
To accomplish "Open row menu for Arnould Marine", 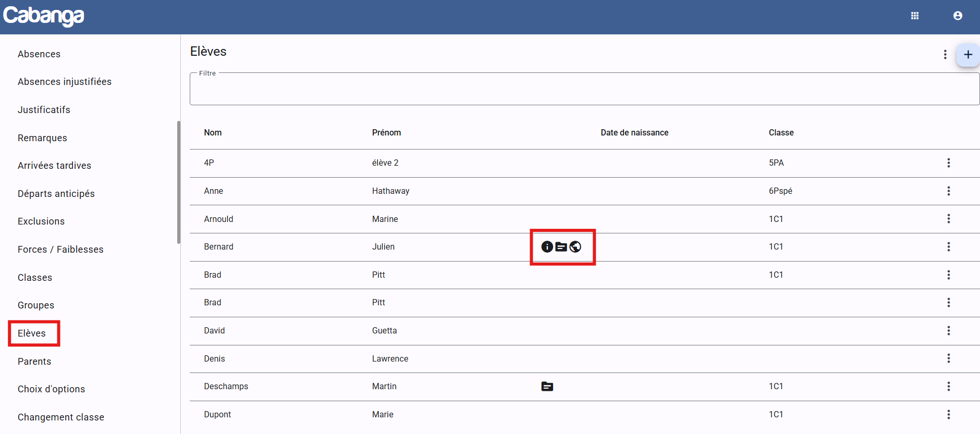I will tap(948, 219).
